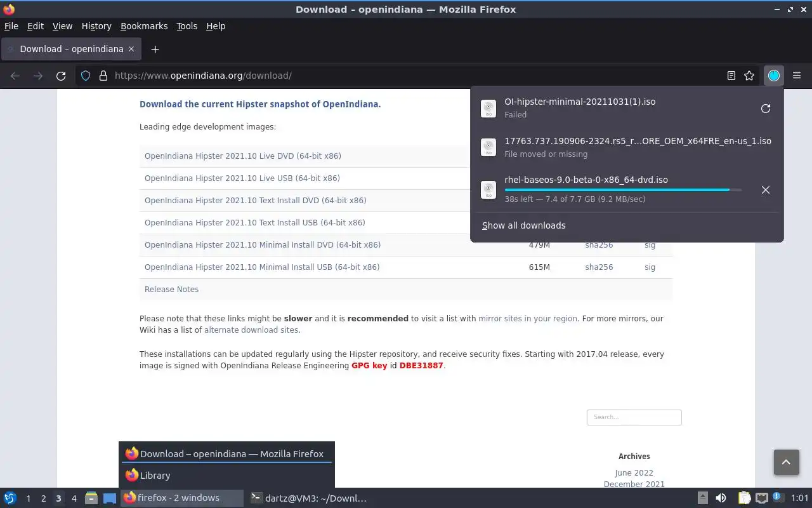Screen dimensions: 812x508
Task: Close the Download – openindiana tab
Action: click(131, 49)
